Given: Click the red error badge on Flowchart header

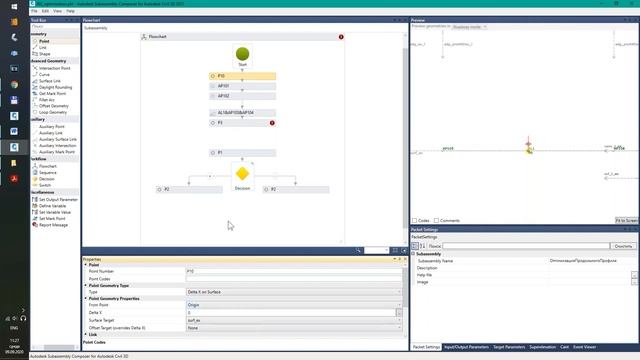Looking at the screenshot, I should tap(341, 37).
